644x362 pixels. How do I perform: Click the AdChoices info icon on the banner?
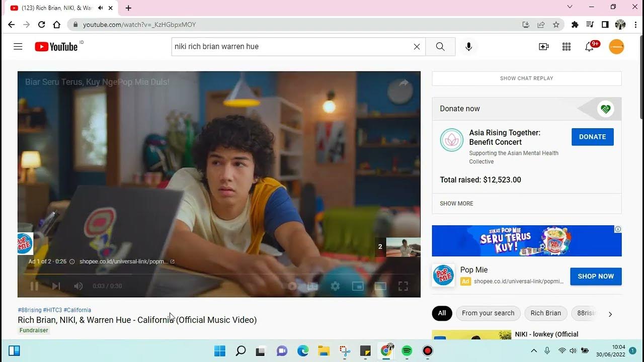[618, 229]
